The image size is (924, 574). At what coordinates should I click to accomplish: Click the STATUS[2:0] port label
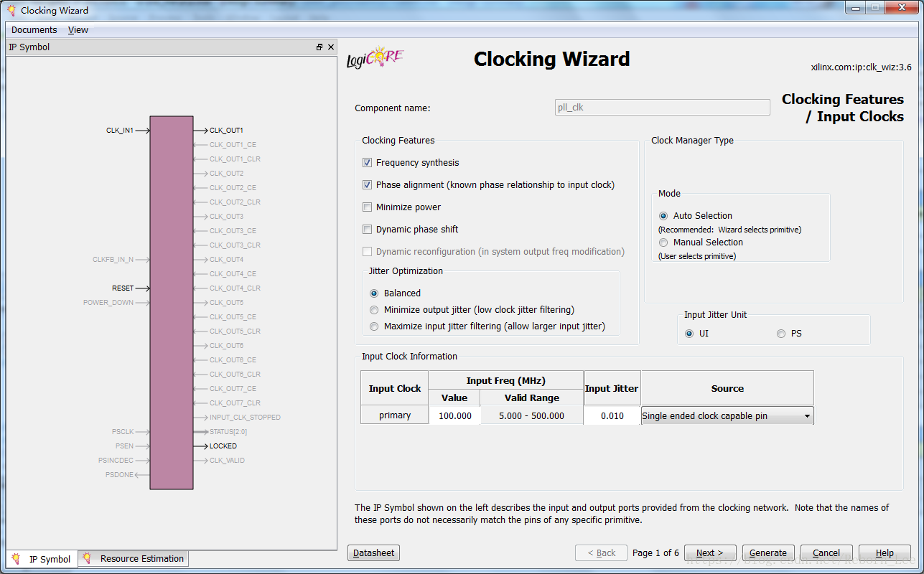point(227,432)
